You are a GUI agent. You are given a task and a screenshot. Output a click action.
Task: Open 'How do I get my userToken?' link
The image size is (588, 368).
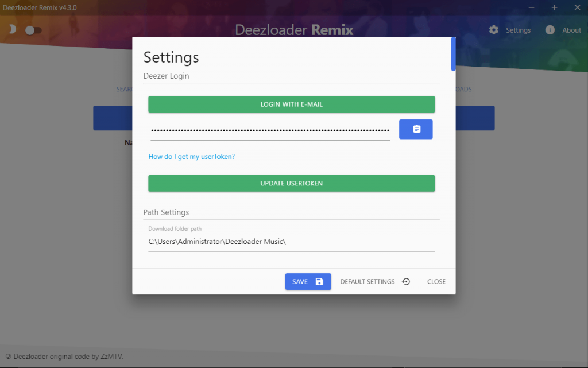pyautogui.click(x=191, y=157)
